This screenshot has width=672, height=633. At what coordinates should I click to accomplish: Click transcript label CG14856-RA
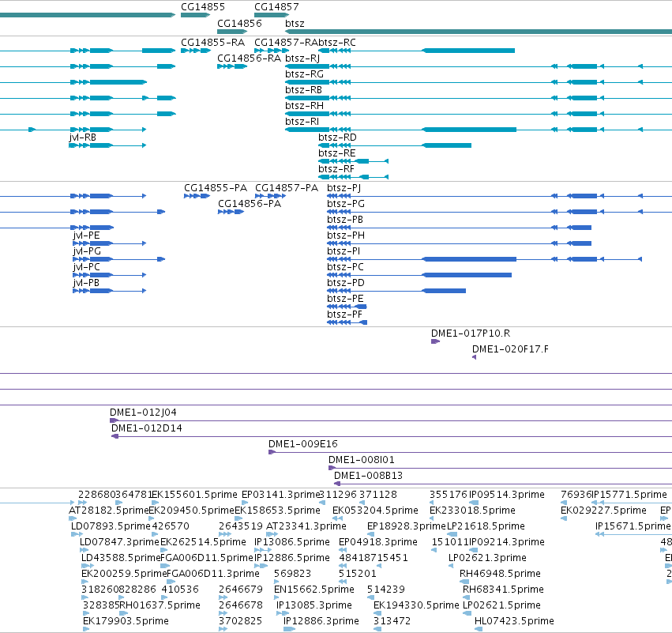click(249, 58)
